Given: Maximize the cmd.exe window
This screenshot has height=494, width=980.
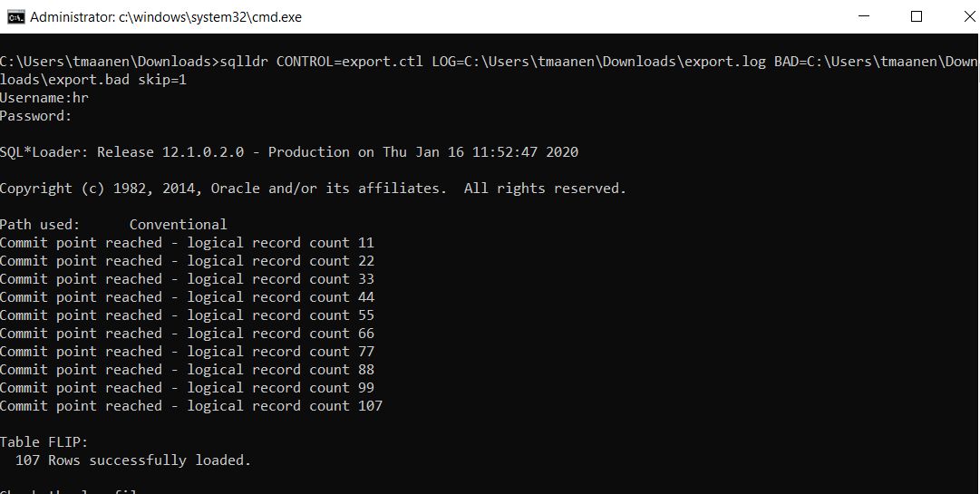Looking at the screenshot, I should point(917,16).
